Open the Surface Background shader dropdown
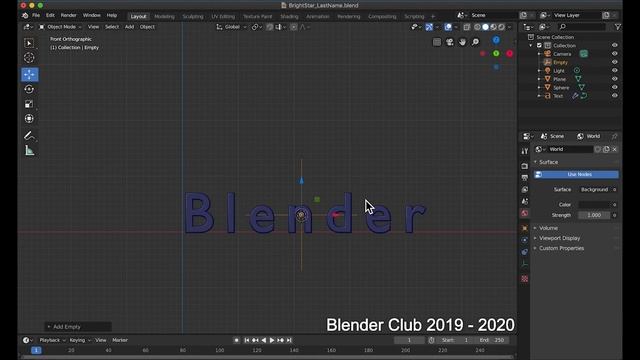 pos(594,189)
